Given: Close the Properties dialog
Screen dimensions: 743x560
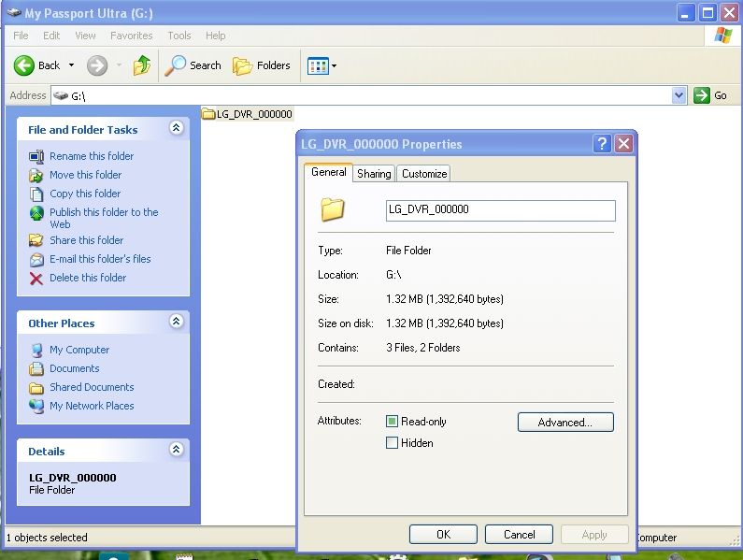Looking at the screenshot, I should point(623,143).
